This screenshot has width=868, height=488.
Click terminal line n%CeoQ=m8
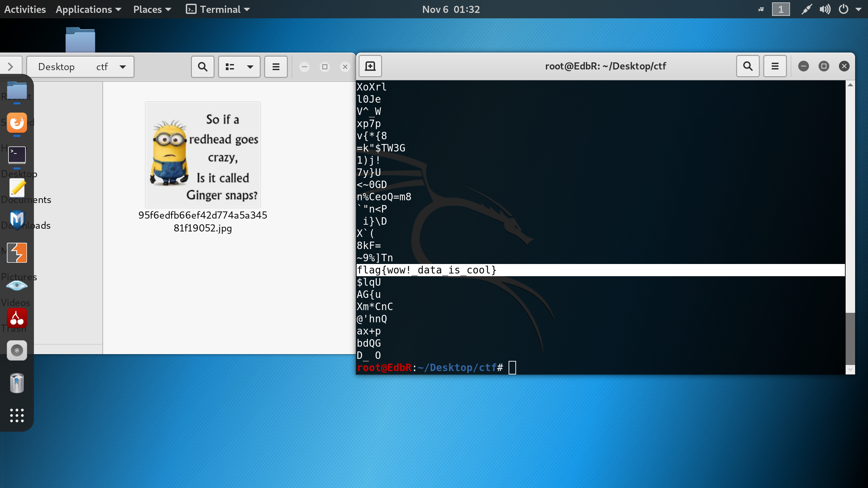tap(384, 197)
